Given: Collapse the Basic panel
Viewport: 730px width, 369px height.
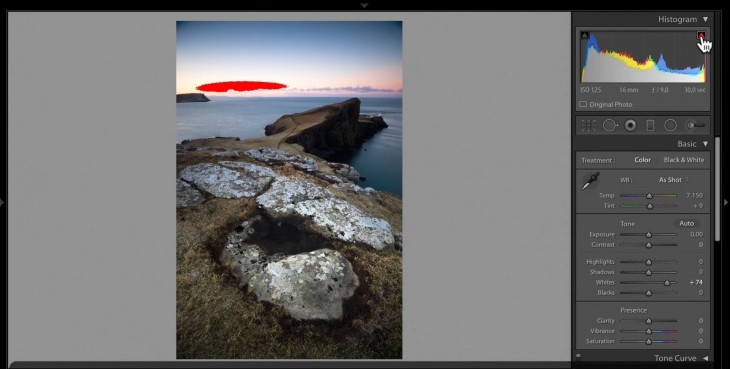Looking at the screenshot, I should point(705,144).
